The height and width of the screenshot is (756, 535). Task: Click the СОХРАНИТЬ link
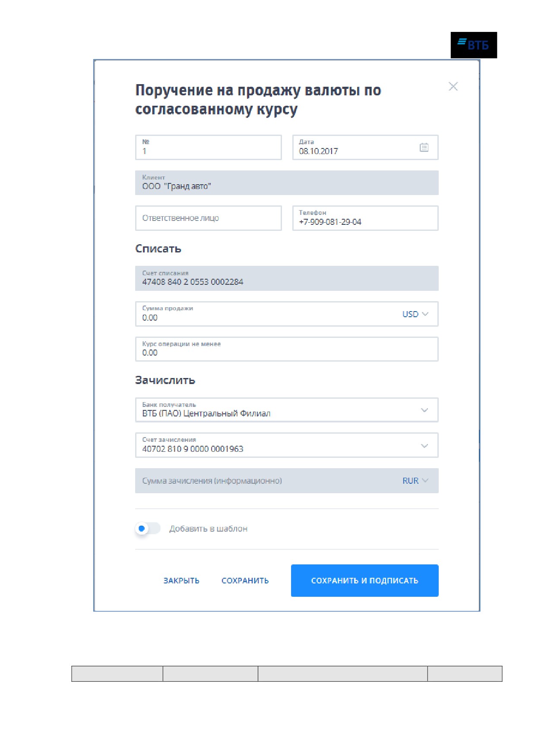point(245,581)
